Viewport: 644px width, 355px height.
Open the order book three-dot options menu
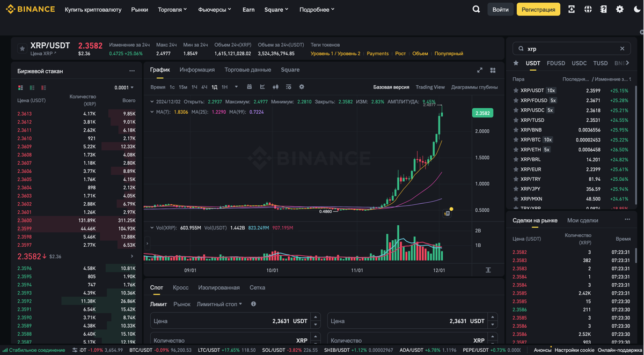click(131, 71)
